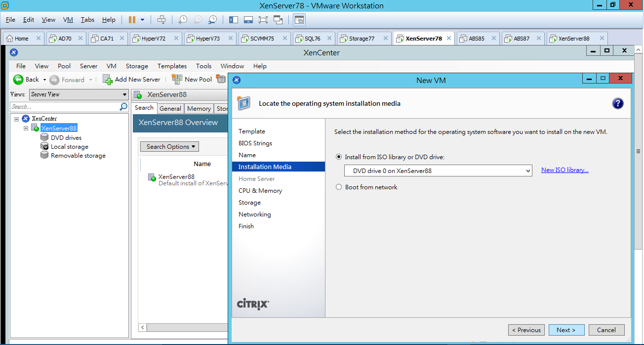Image resolution: width=644 pixels, height=345 pixels.
Task: Select Install from ISO library or DVD drive
Action: tap(339, 157)
